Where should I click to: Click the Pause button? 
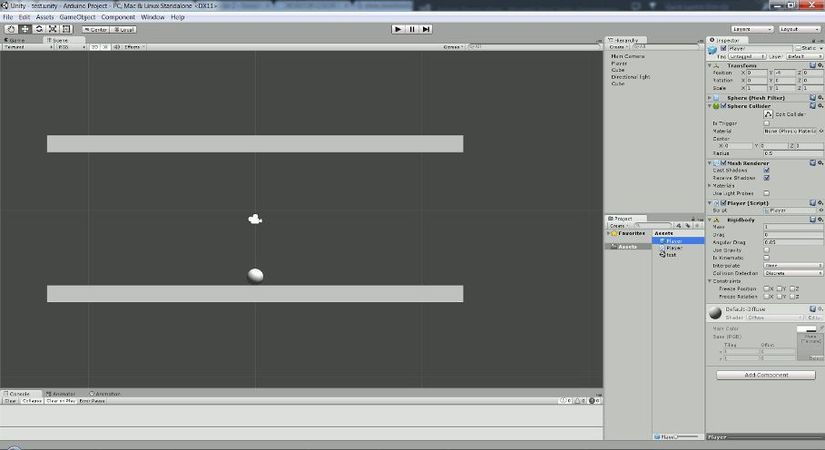point(412,29)
